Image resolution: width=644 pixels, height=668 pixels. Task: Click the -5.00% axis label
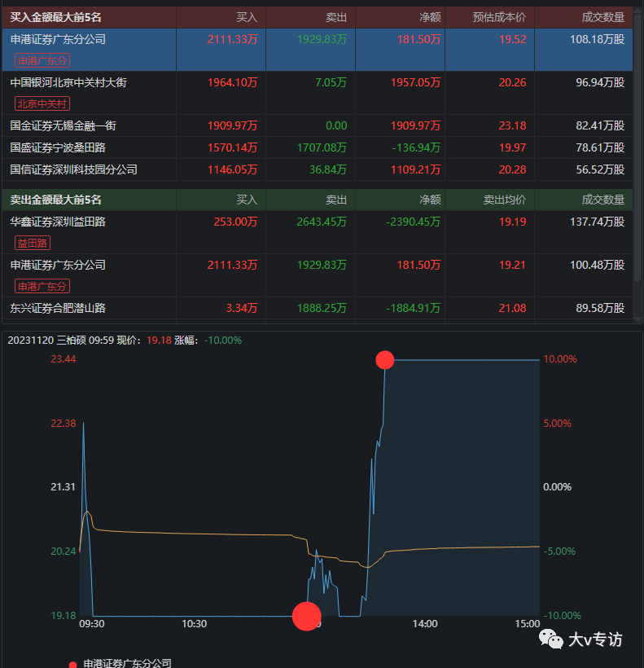click(559, 552)
